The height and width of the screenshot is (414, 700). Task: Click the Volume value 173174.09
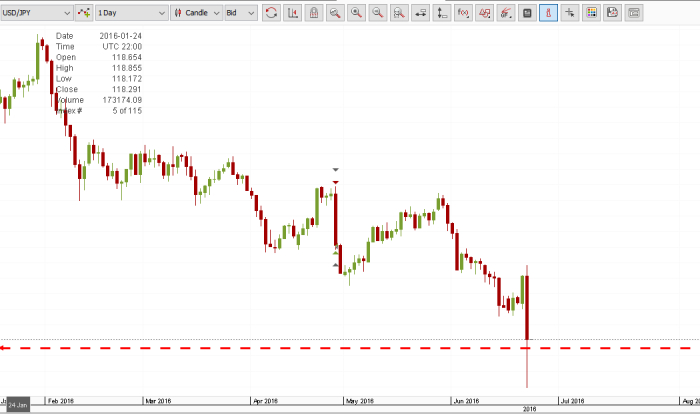(122, 100)
